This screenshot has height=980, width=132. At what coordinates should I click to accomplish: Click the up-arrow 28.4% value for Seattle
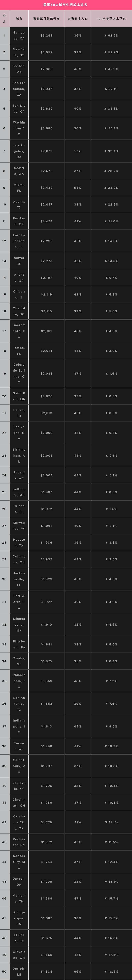point(111,171)
